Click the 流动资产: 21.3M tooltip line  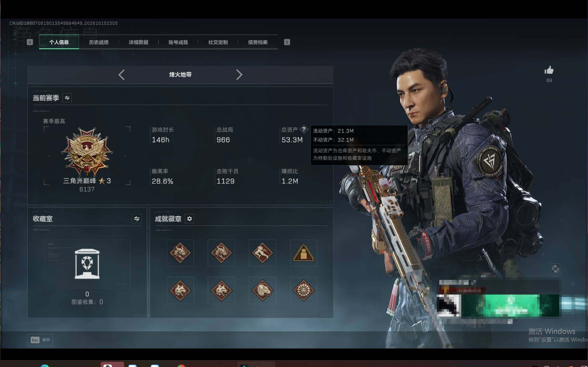[x=333, y=131]
